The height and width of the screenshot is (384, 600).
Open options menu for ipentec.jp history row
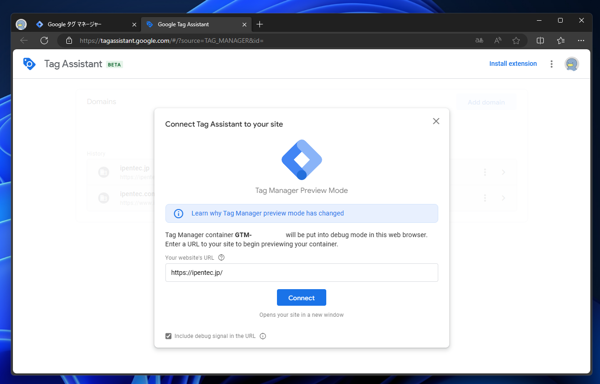485,172
